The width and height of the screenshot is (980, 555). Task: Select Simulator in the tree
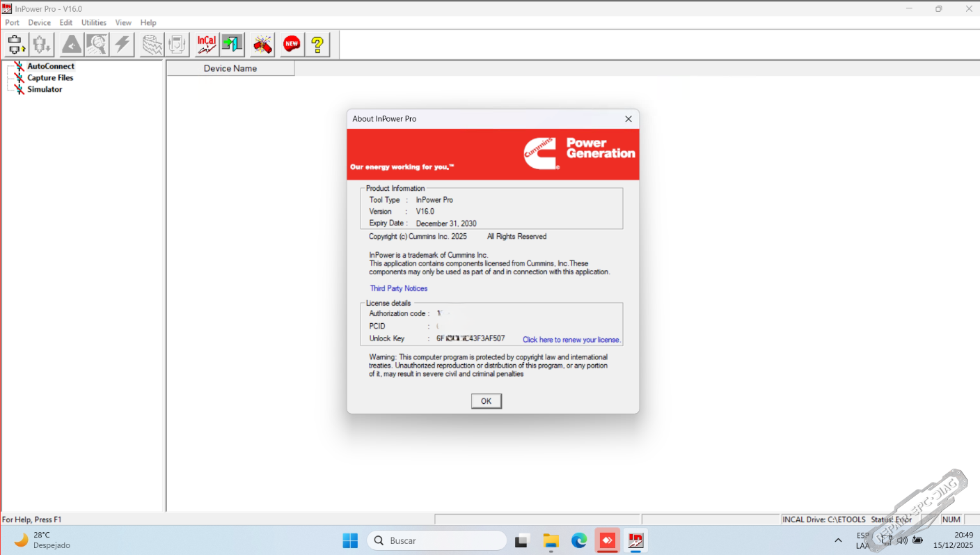pos(45,89)
